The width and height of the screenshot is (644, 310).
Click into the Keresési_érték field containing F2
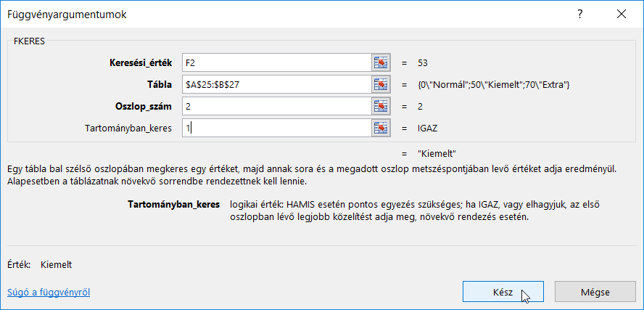pos(276,62)
